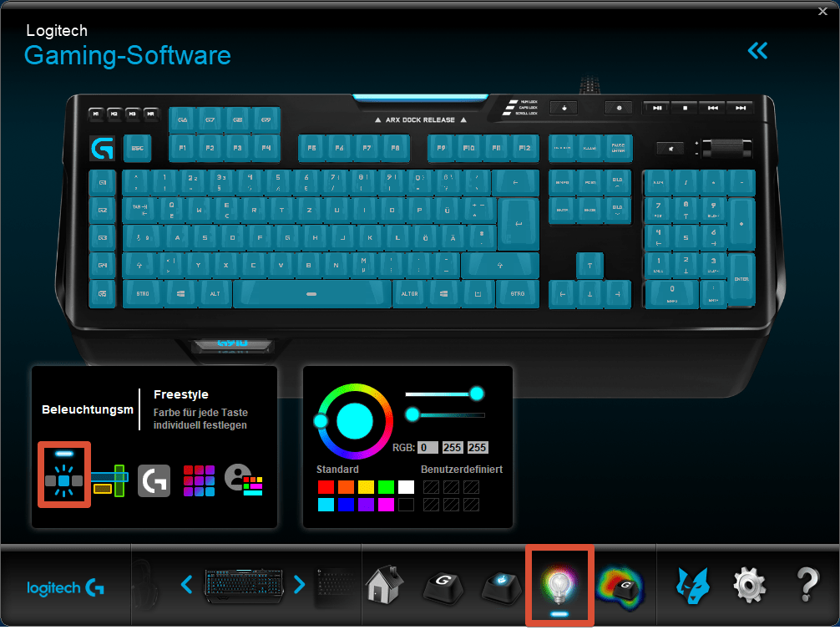This screenshot has width=840, height=630.
Task: Open the blue wolf icon in bottom bar
Action: [693, 586]
